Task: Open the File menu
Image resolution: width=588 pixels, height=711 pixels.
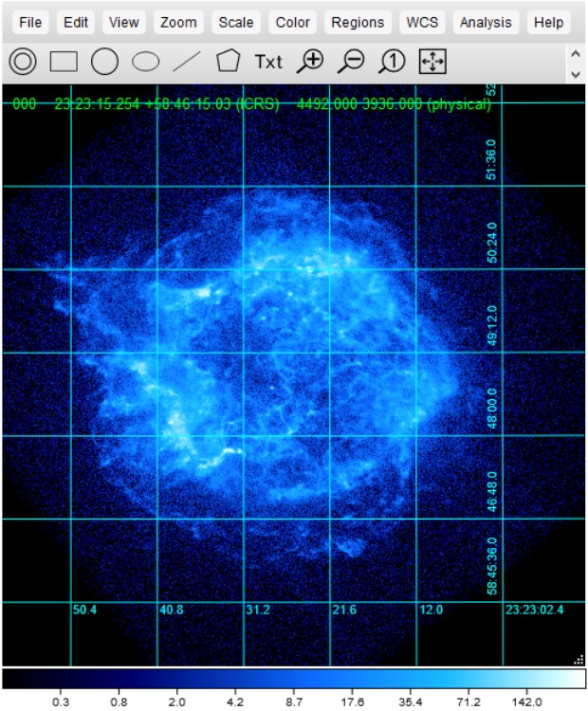Action: [30, 22]
